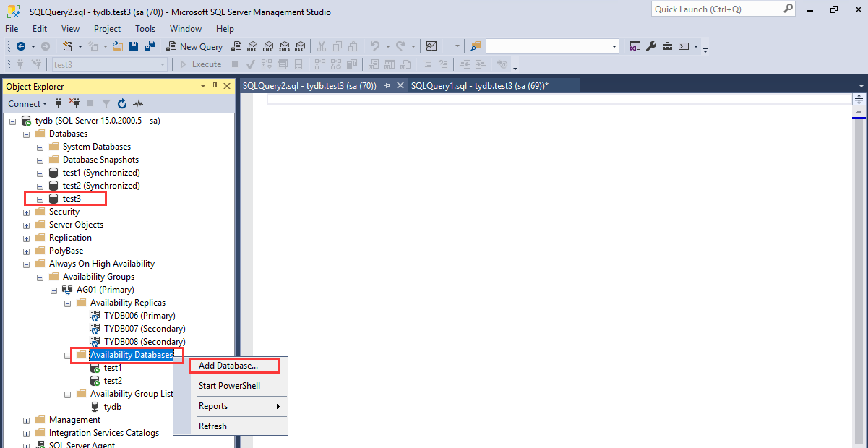868x448 pixels.
Task: Collapse the Always On High Availability node
Action: [x=27, y=264]
